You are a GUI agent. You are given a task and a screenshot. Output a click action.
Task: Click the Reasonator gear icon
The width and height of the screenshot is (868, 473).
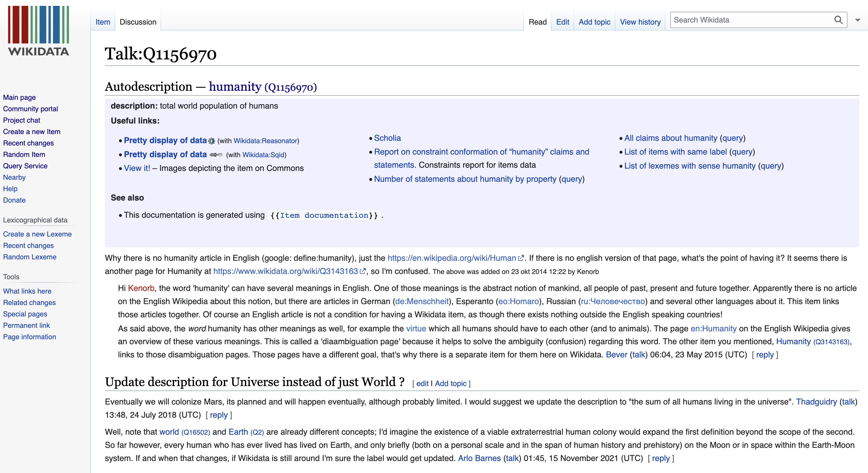tap(211, 141)
